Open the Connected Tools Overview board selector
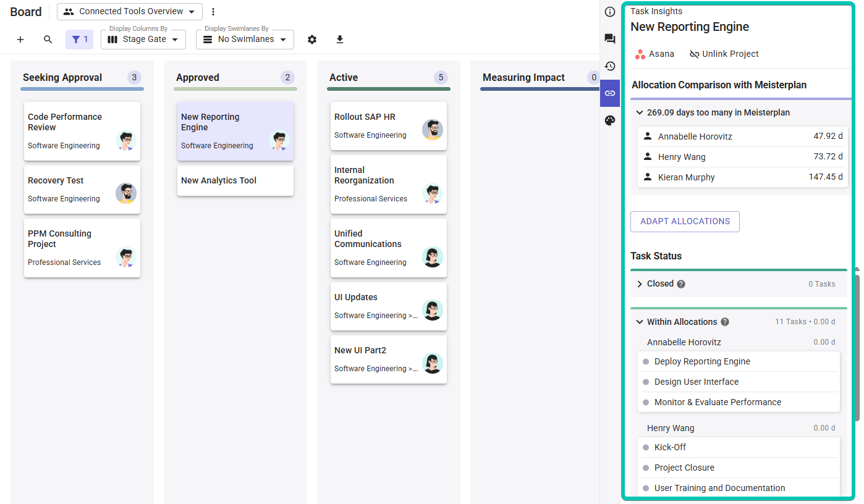The height and width of the screenshot is (504, 864). pos(129,11)
